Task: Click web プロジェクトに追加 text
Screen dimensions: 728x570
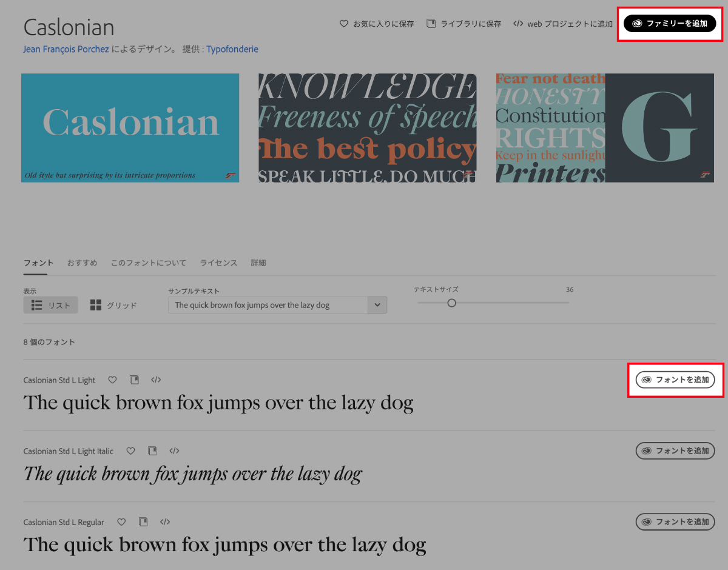Action: [570, 24]
